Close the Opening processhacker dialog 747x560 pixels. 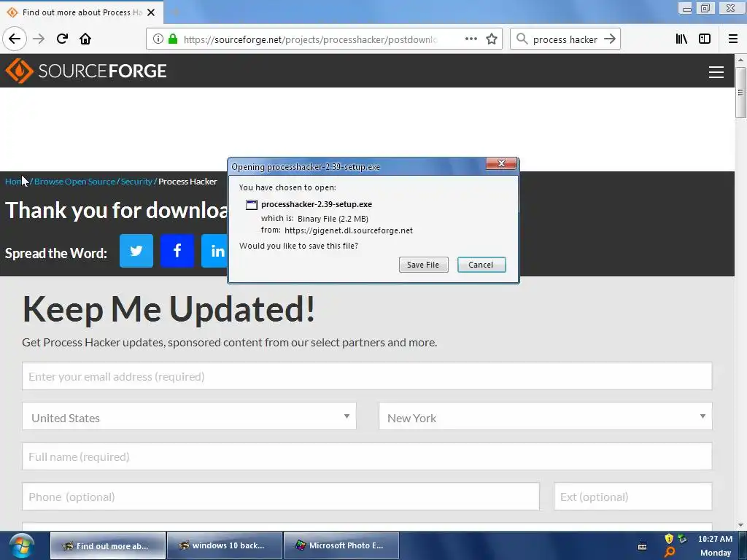coord(501,163)
